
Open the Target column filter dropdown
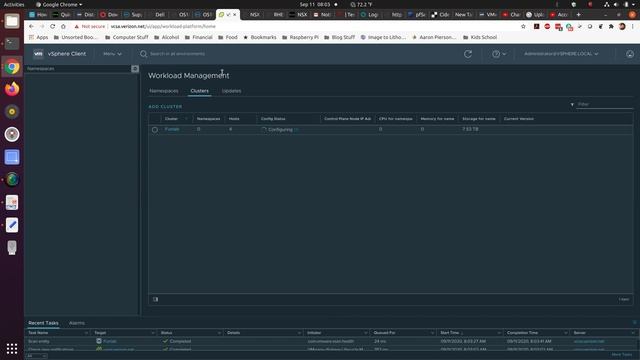[153, 333]
